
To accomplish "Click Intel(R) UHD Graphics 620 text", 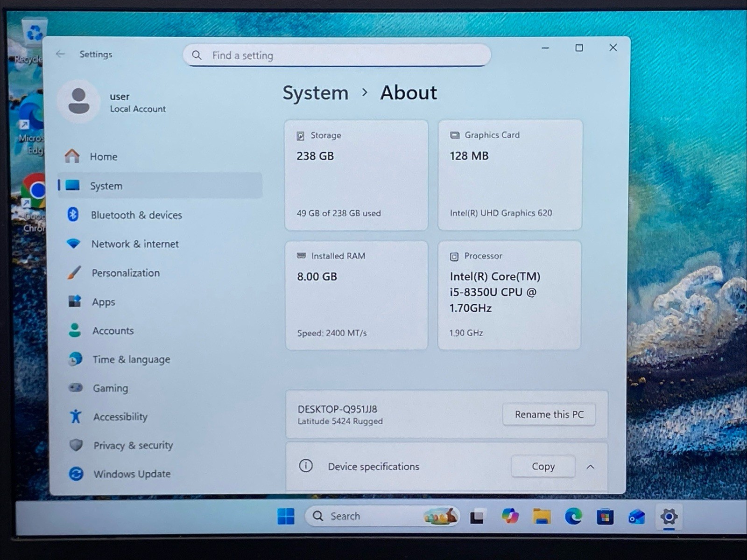I will click(x=501, y=213).
